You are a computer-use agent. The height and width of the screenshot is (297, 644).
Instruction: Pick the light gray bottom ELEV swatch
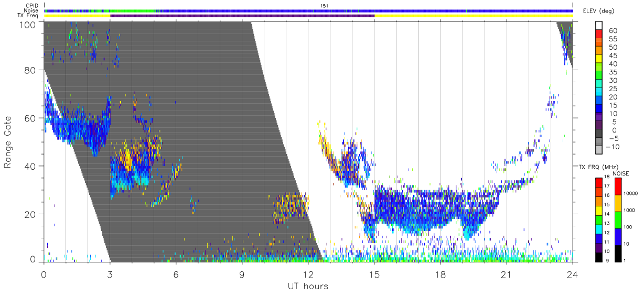(599, 150)
